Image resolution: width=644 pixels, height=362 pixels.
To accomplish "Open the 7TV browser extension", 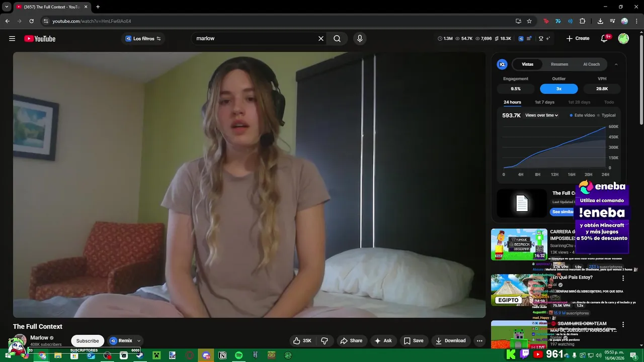I will (x=558, y=21).
